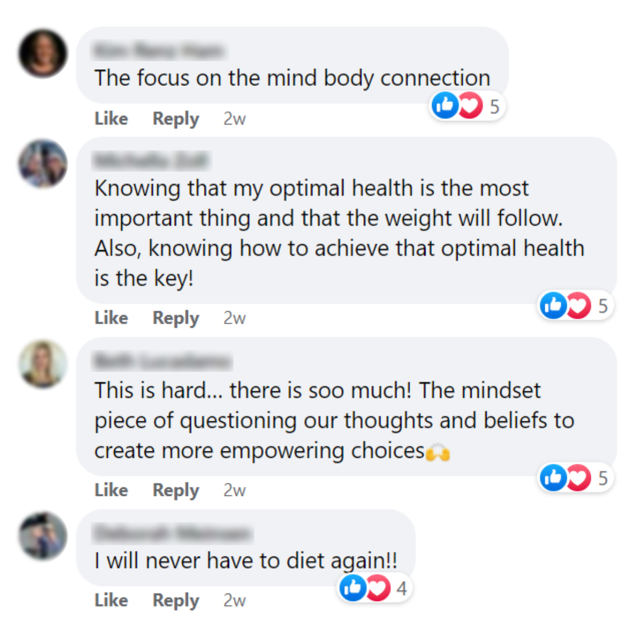This screenshot has width=644, height=644.
Task: Open profile picture beside optimal health comment
Action: (43, 164)
